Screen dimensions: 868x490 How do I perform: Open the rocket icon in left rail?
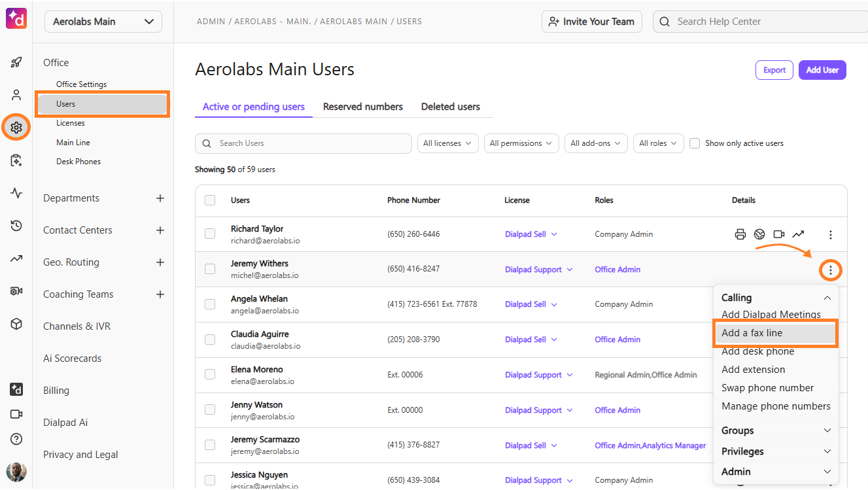16,63
